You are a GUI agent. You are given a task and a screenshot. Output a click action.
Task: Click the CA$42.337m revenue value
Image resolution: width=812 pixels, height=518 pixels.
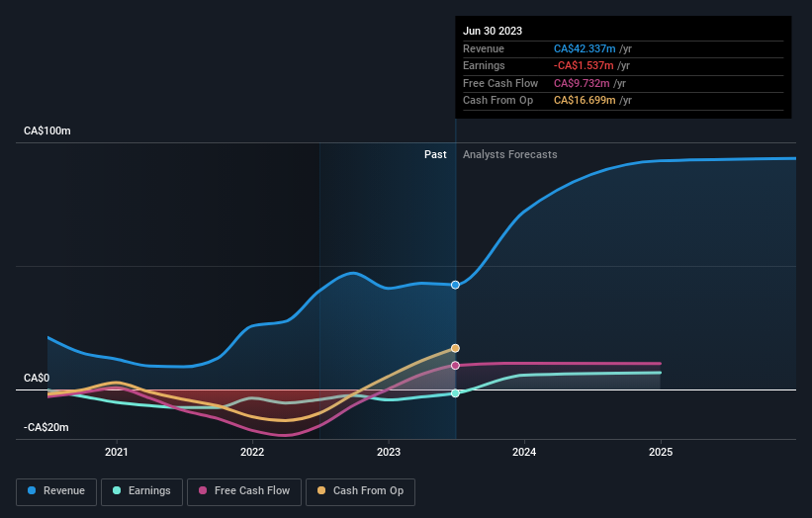click(585, 48)
